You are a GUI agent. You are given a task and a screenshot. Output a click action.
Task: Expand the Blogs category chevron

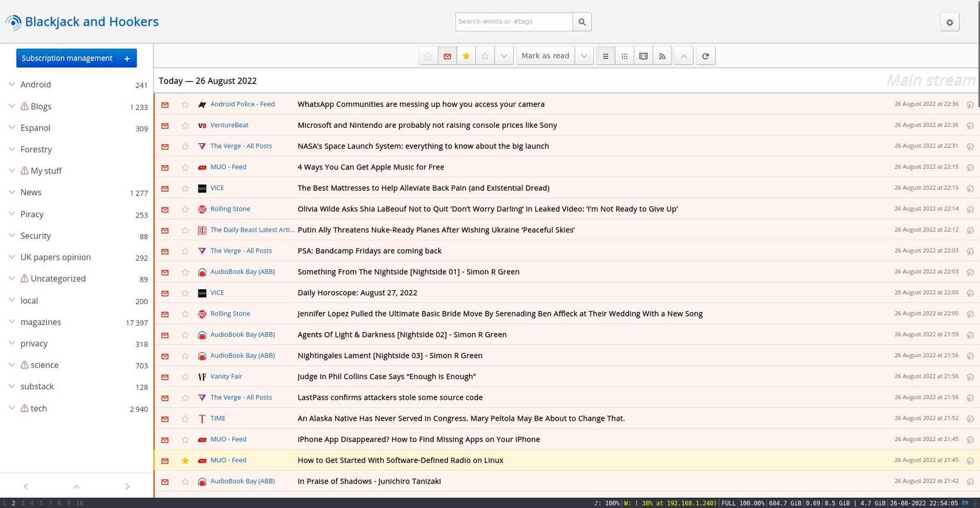pyautogui.click(x=12, y=106)
